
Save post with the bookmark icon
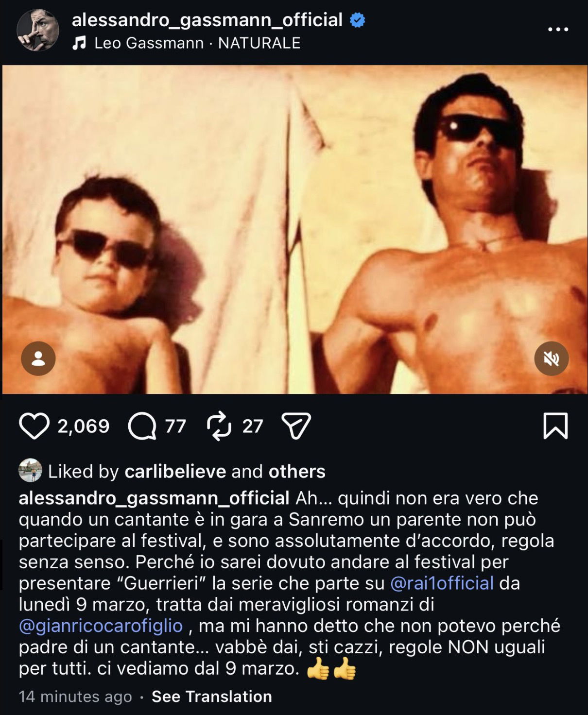tap(555, 426)
